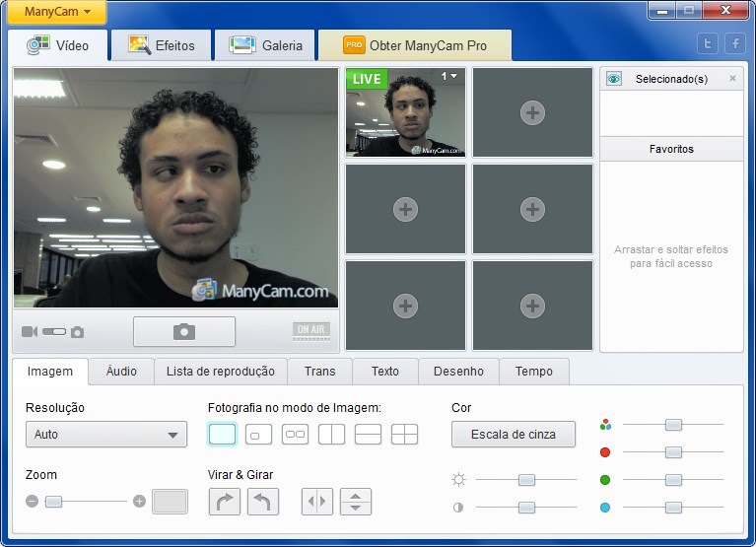Click the contrast half-circle icon
The width and height of the screenshot is (756, 547).
pyautogui.click(x=458, y=508)
